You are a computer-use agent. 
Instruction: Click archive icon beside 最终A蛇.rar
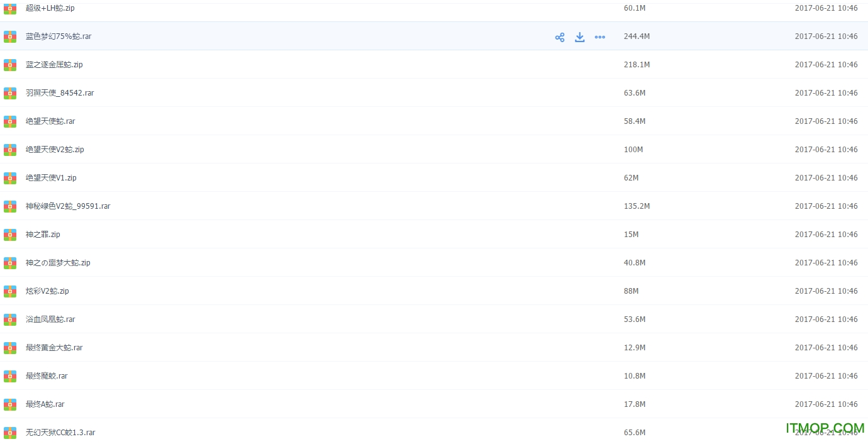pos(10,404)
